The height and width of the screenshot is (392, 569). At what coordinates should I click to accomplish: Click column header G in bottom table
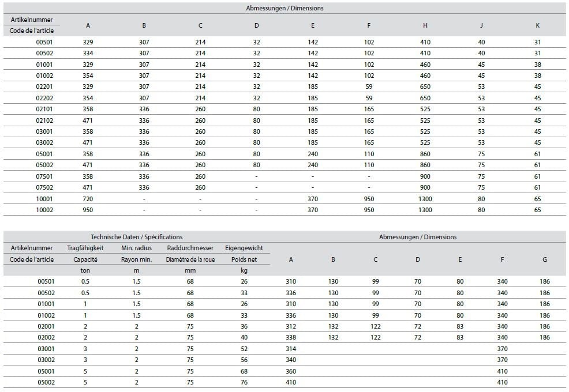pos(544,259)
